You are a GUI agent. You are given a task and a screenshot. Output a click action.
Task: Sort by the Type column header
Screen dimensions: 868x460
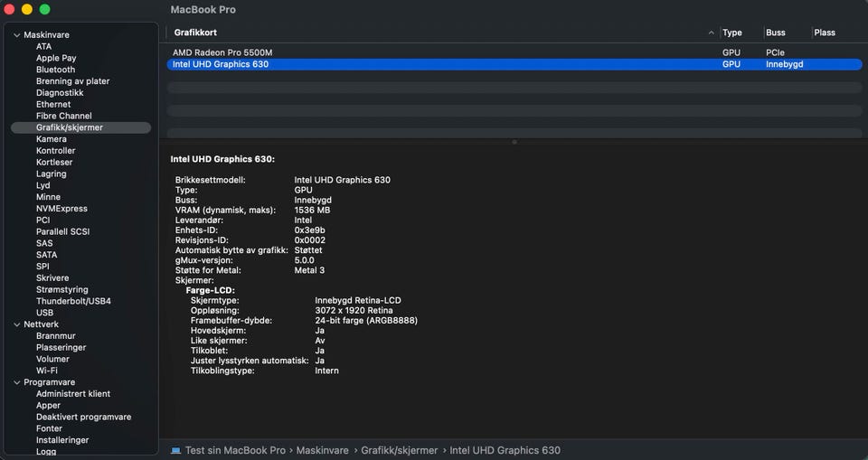[731, 33]
